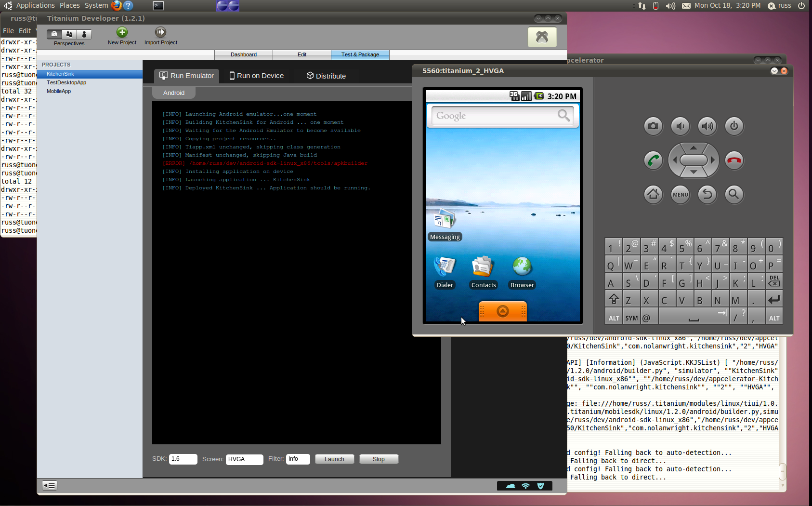The width and height of the screenshot is (812, 506).
Task: Select the KitchenSink project
Action: pos(90,74)
